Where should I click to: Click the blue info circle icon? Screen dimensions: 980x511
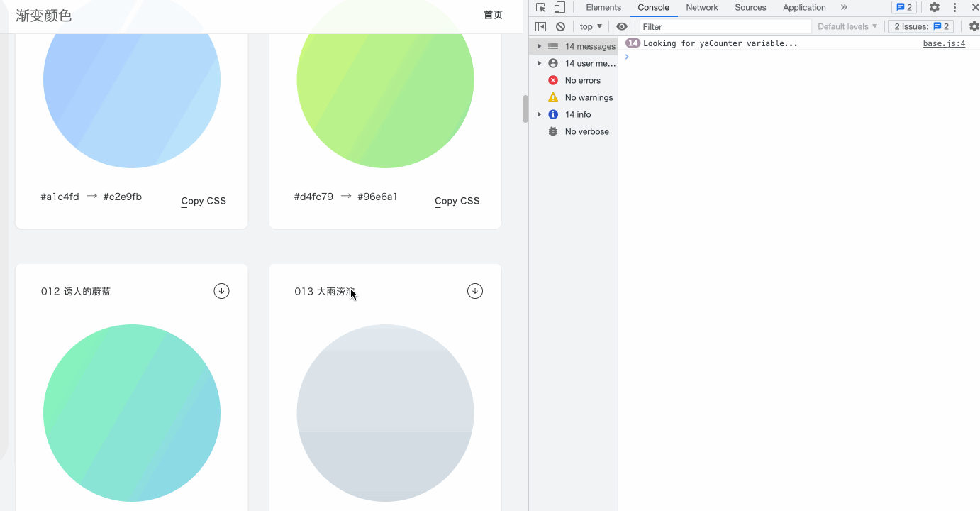coord(553,114)
